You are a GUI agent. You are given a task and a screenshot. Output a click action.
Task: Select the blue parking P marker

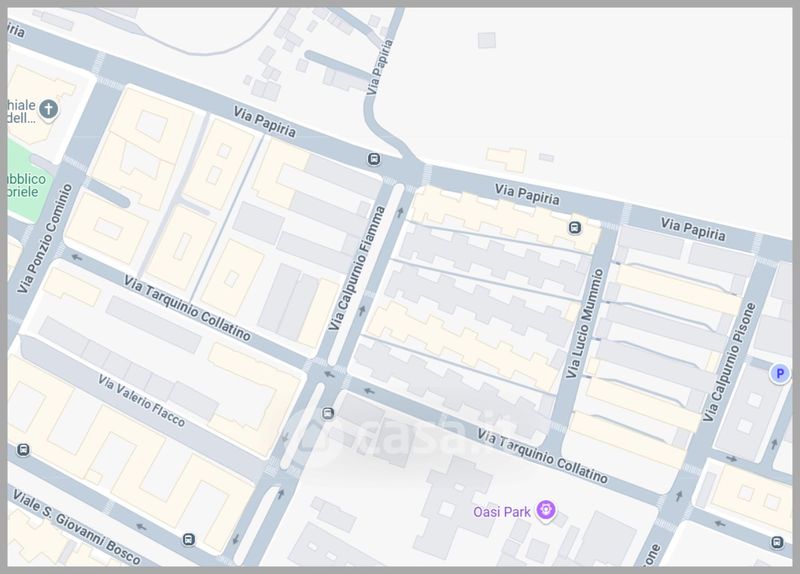point(780,374)
